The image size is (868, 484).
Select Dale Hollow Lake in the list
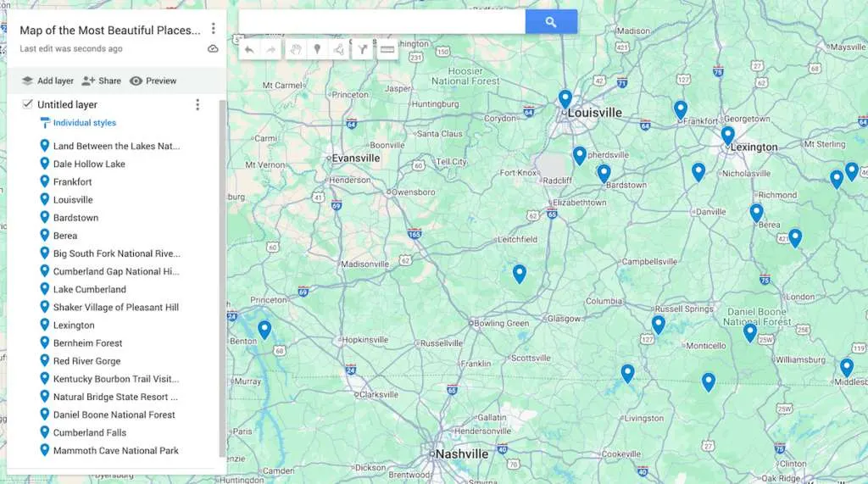tap(88, 164)
